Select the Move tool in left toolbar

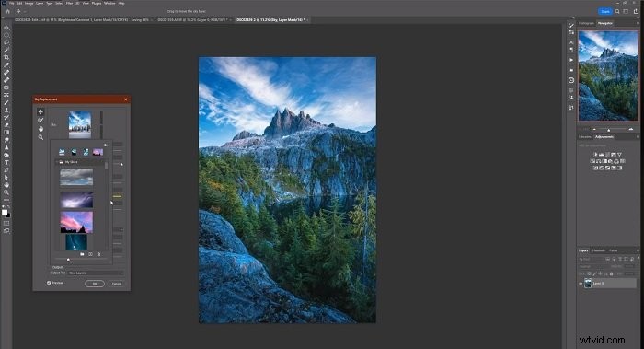pyautogui.click(x=6, y=28)
